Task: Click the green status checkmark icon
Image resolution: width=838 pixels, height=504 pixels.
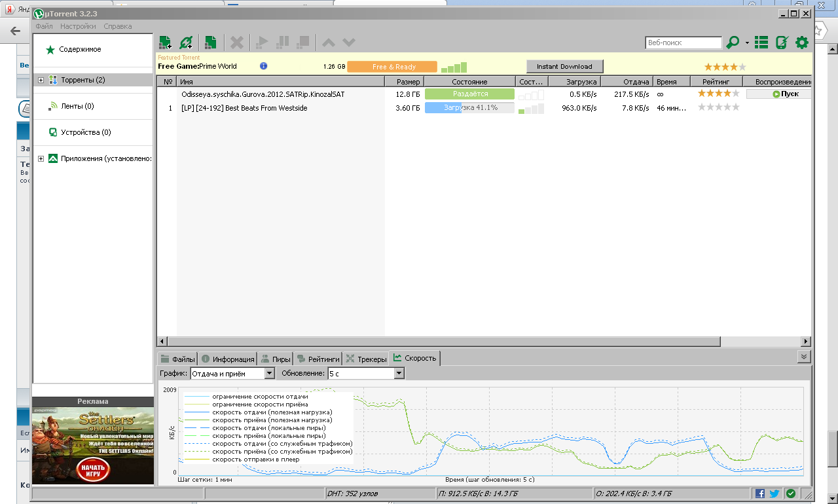Action: click(x=791, y=494)
